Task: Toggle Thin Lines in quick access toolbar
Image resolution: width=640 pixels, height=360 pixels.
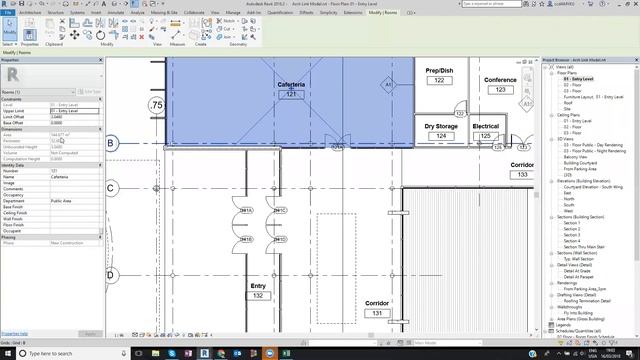Action: click(x=134, y=4)
